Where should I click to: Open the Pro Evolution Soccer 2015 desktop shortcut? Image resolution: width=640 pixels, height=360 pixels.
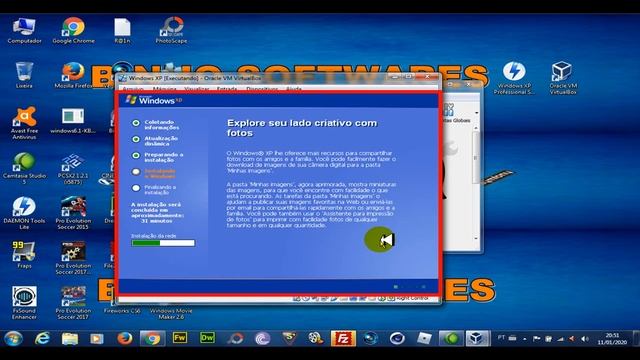[x=73, y=213]
